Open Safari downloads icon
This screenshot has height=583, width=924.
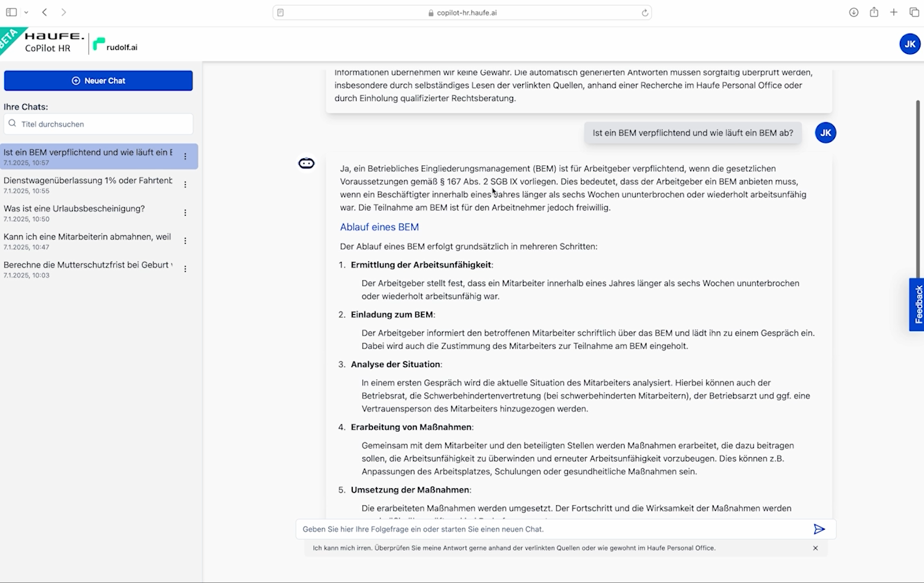click(x=854, y=12)
